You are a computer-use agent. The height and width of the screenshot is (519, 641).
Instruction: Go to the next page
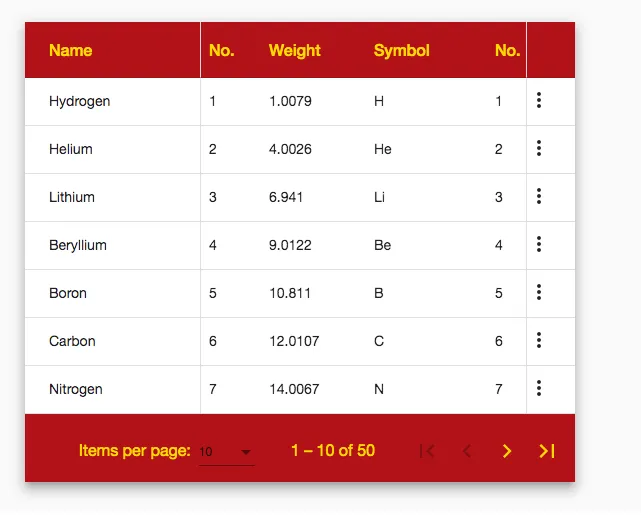point(507,451)
